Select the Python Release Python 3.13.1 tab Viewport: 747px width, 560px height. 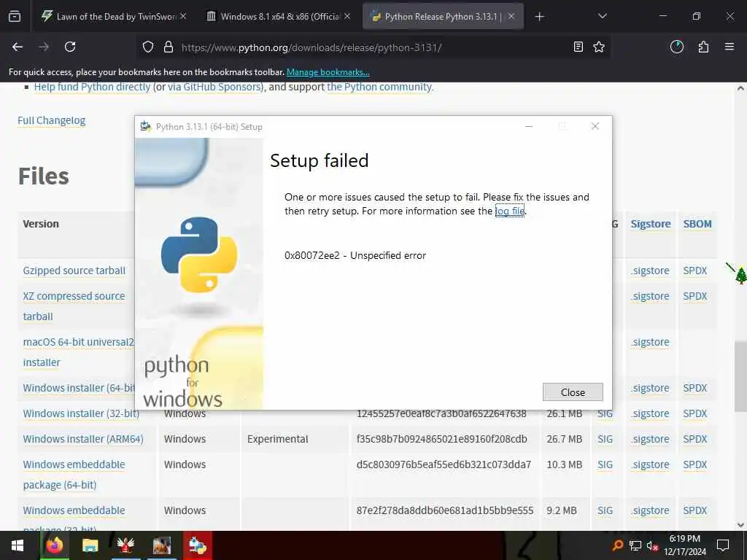click(x=443, y=16)
